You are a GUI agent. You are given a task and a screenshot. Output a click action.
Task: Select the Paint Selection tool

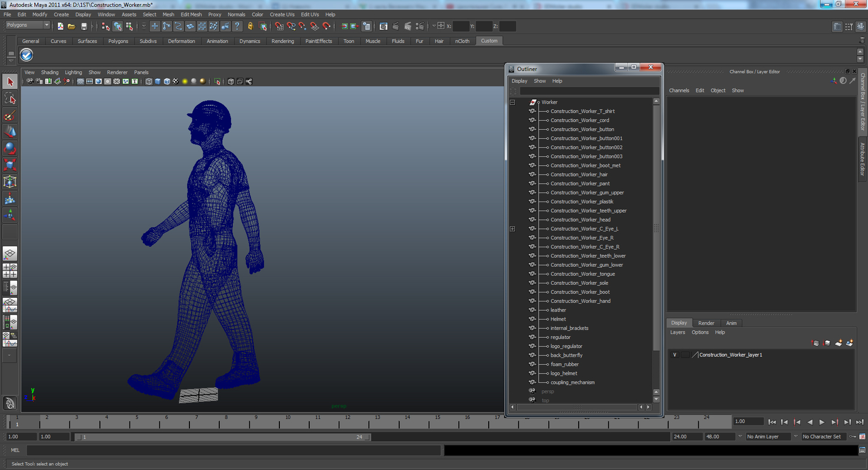tap(9, 113)
